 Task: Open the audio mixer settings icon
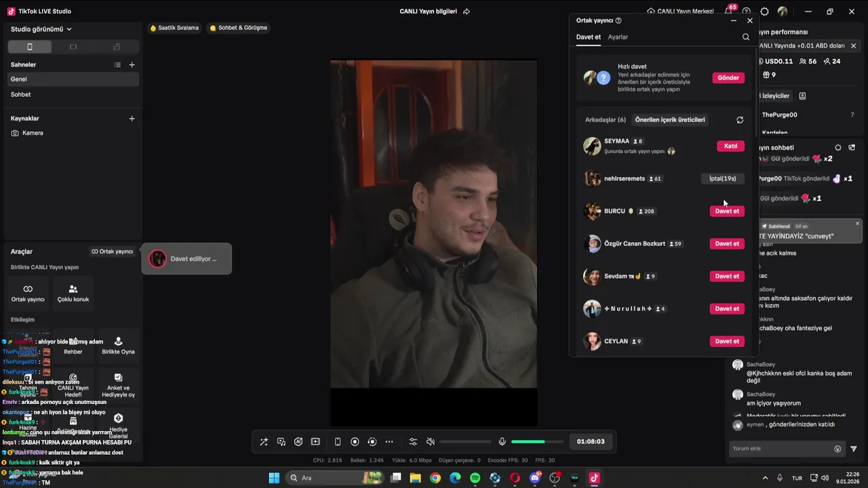coord(413,442)
